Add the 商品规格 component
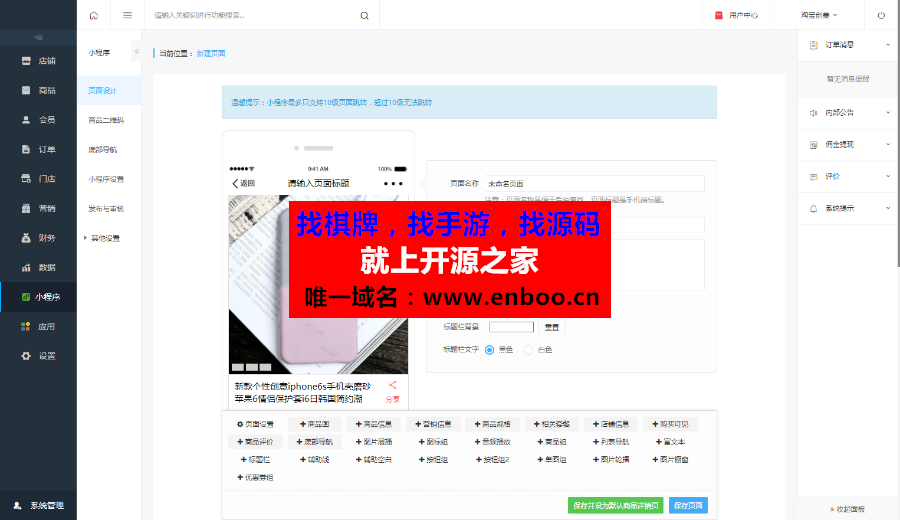Viewport: 900px width, 520px height. coord(492,424)
